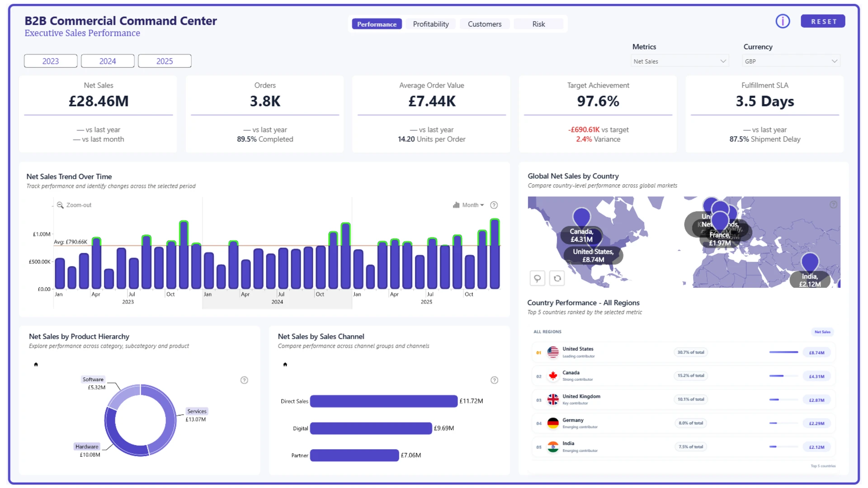
Task: Switch to the Performance tab
Action: click(x=377, y=24)
